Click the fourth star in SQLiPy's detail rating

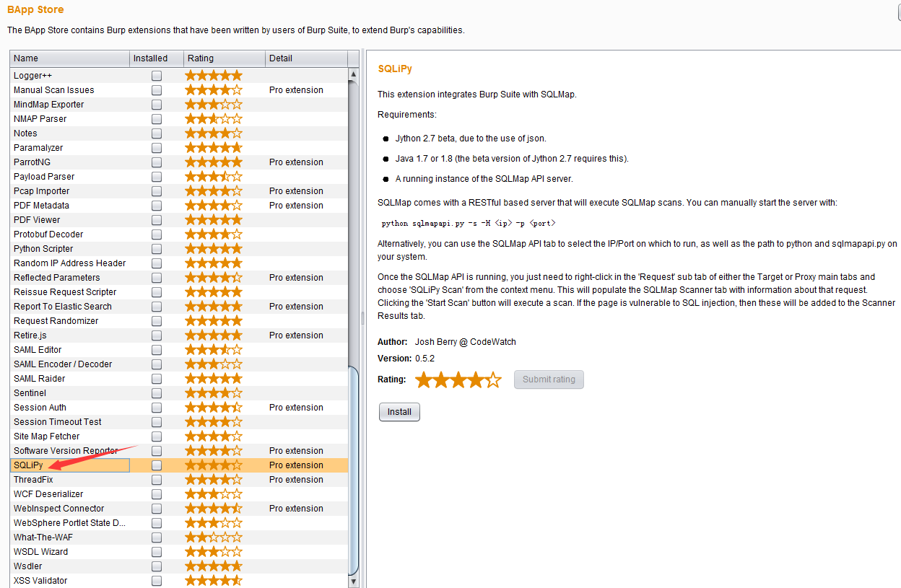click(476, 379)
